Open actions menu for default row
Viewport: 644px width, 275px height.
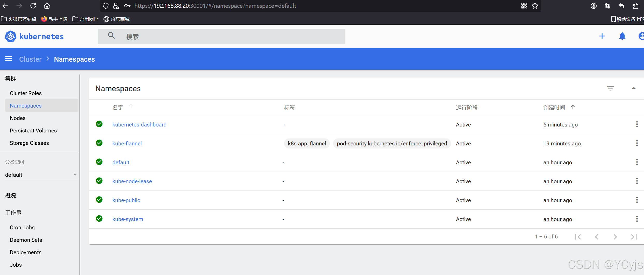click(x=637, y=162)
